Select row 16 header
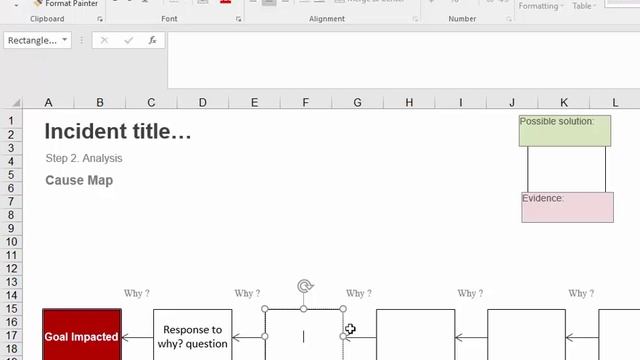The height and width of the screenshot is (360, 640). [11, 322]
